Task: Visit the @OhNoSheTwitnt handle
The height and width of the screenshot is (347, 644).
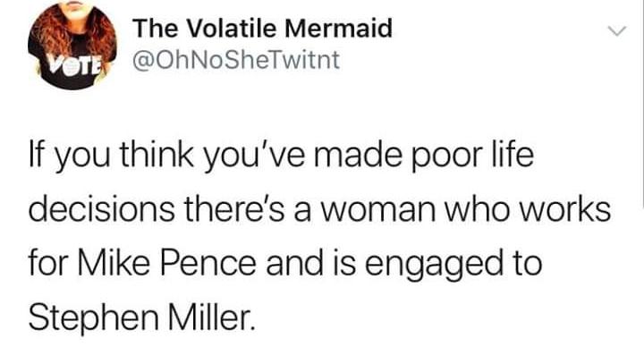Action: 236,60
